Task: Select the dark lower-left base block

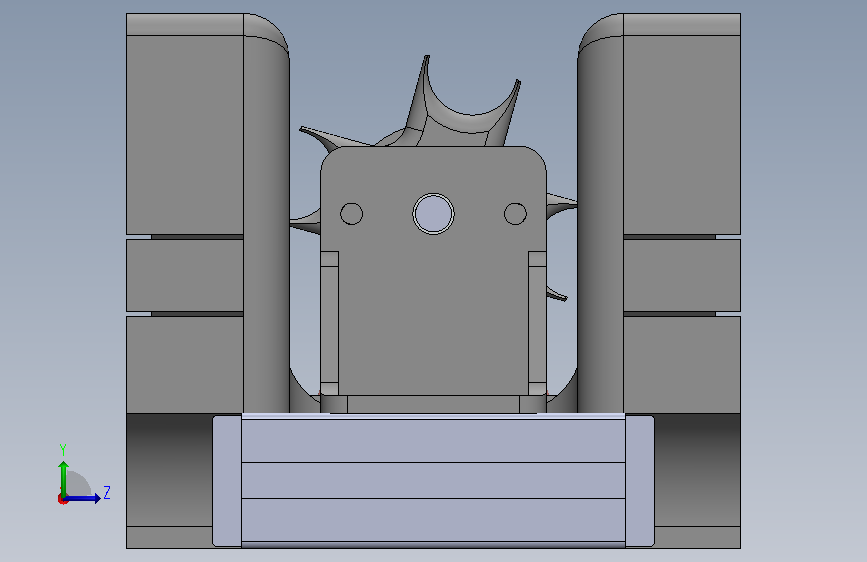Action: click(x=169, y=470)
